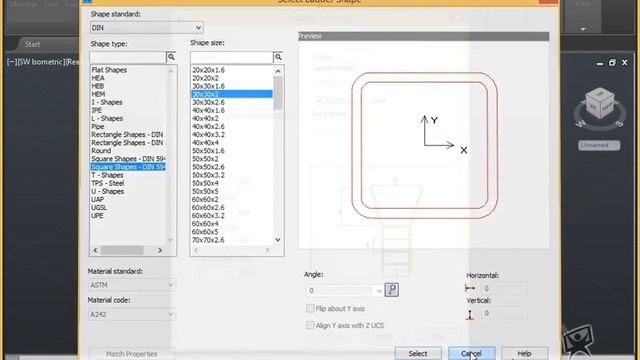Select HEA in Shape type list

click(x=98, y=78)
